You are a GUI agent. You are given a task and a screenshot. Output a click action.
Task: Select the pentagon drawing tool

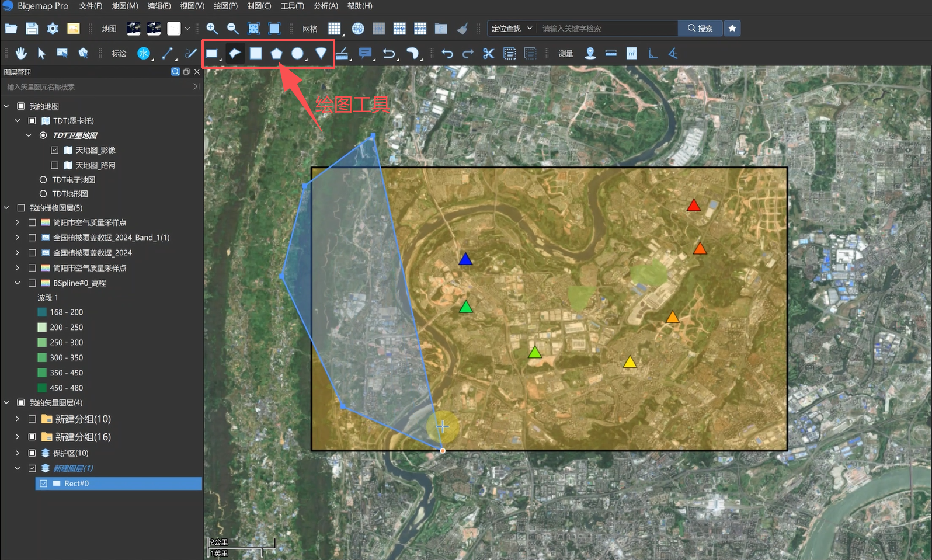pos(276,53)
